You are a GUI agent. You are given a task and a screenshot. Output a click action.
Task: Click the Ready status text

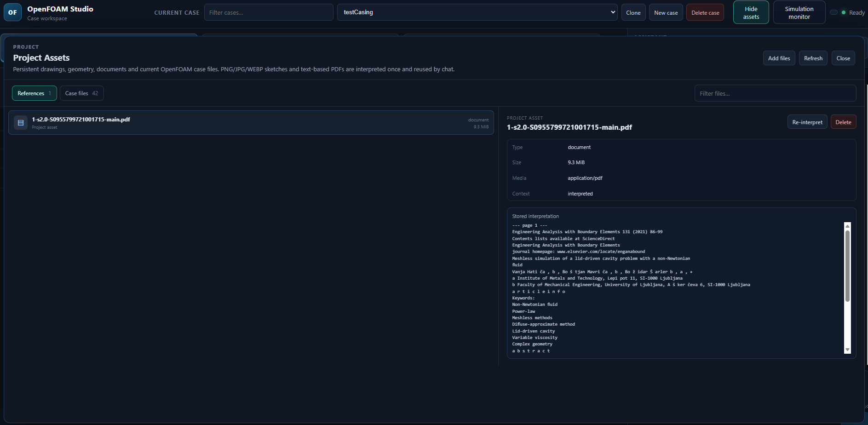(x=857, y=12)
